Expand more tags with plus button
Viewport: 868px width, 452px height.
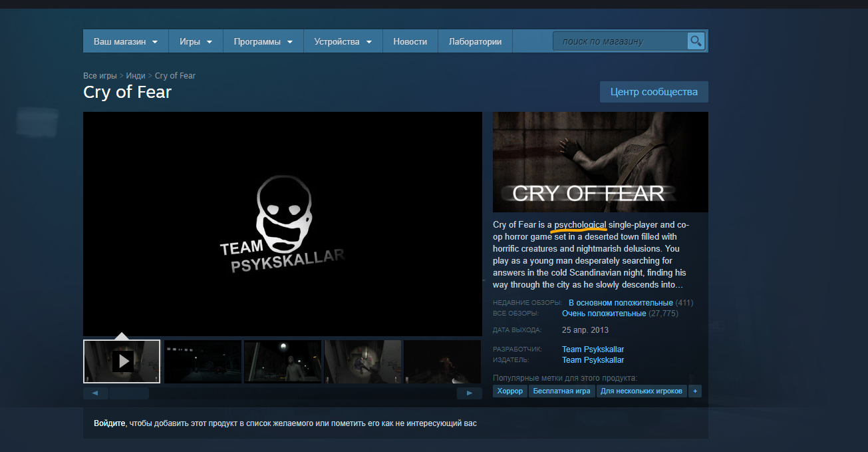(x=695, y=391)
